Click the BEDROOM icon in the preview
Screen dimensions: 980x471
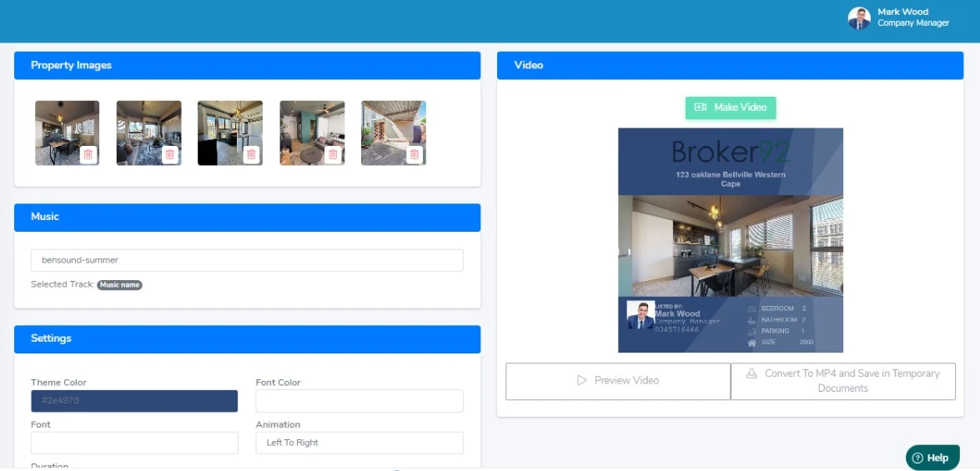pyautogui.click(x=751, y=308)
